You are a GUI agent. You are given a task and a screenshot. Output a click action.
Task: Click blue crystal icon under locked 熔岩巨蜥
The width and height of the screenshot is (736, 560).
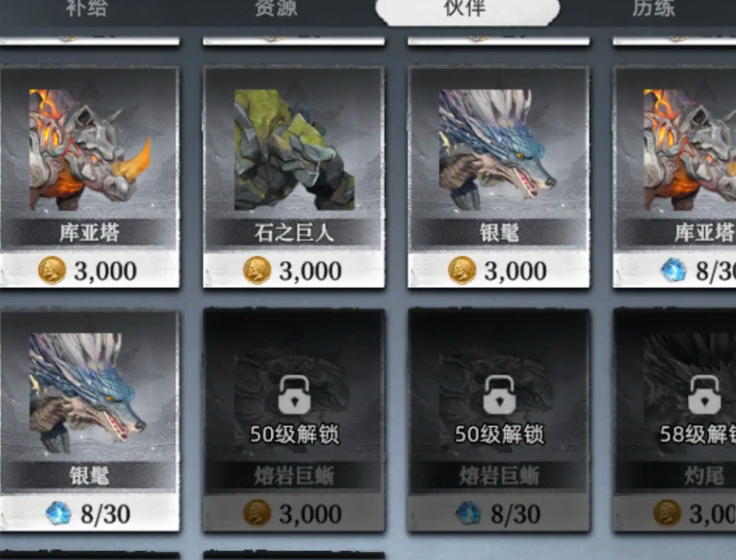(468, 513)
